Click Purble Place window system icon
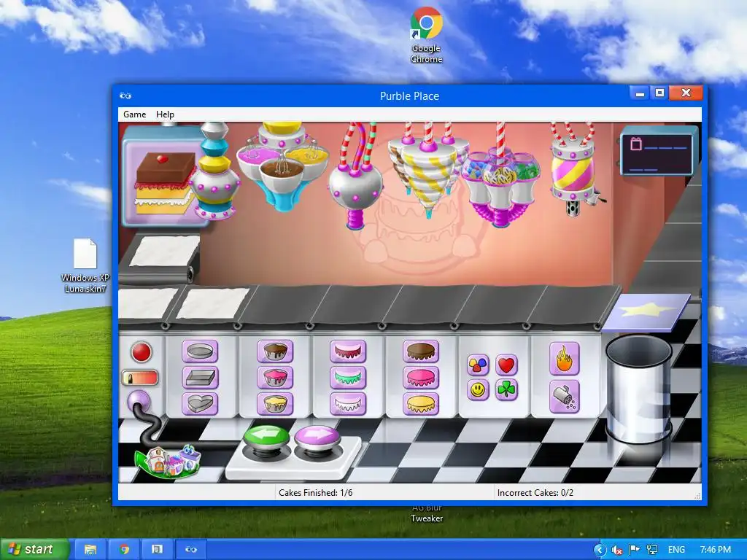 tap(125, 96)
